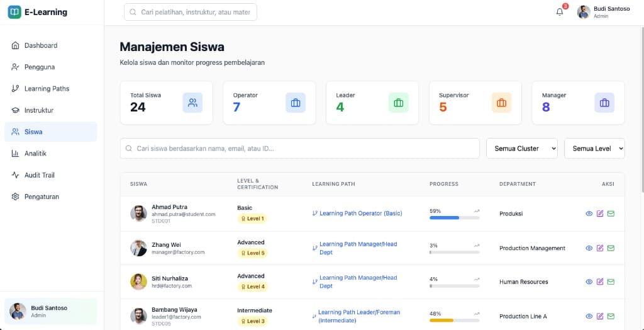The image size is (644, 330).
Task: Go to Dashboard in the sidebar
Action: tap(41, 45)
